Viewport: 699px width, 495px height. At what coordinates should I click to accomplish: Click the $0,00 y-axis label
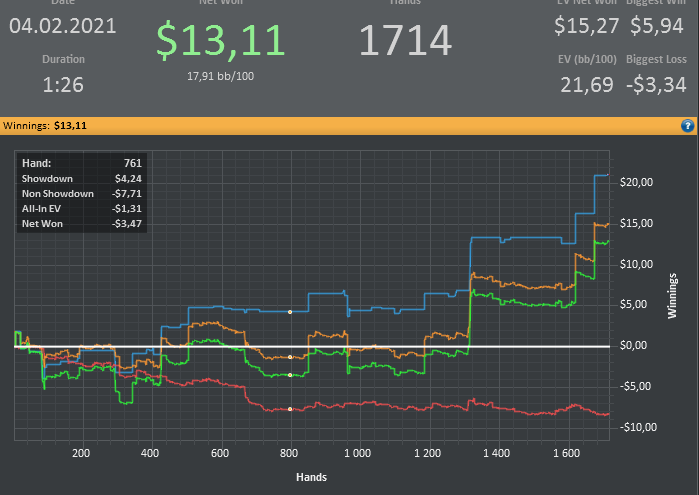coord(633,346)
